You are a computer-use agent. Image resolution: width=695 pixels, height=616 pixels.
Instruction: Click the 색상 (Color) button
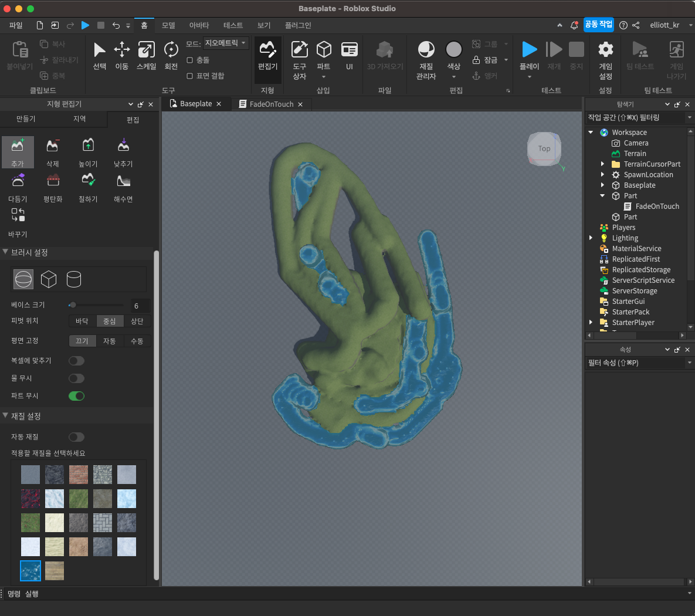click(453, 59)
